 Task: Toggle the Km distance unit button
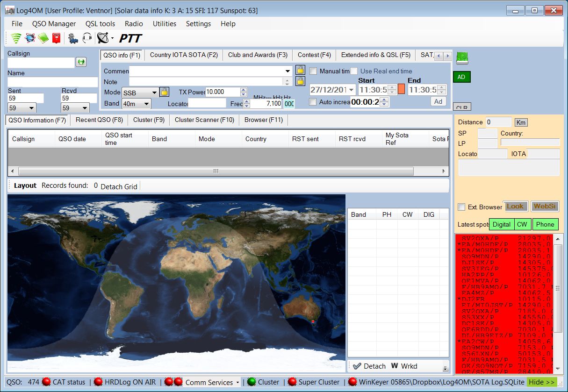pos(520,122)
